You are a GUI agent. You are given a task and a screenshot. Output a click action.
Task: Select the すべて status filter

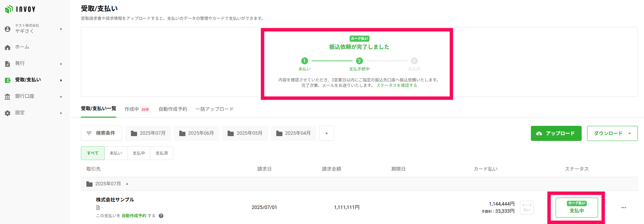tap(93, 153)
